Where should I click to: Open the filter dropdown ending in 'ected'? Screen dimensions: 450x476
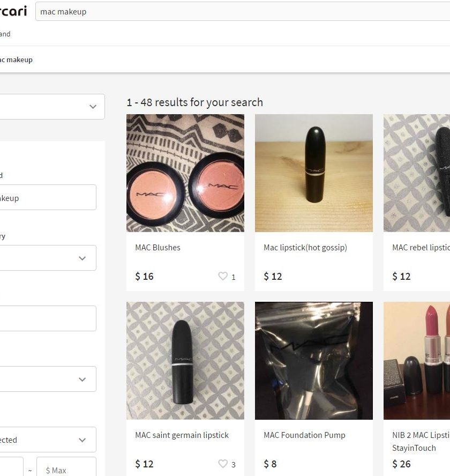[x=48, y=440]
